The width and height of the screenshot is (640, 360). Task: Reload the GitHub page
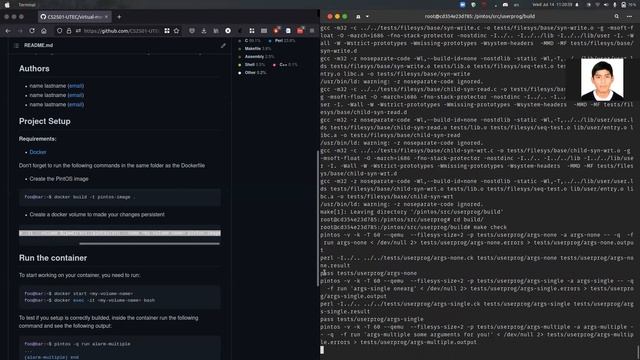coord(32,31)
